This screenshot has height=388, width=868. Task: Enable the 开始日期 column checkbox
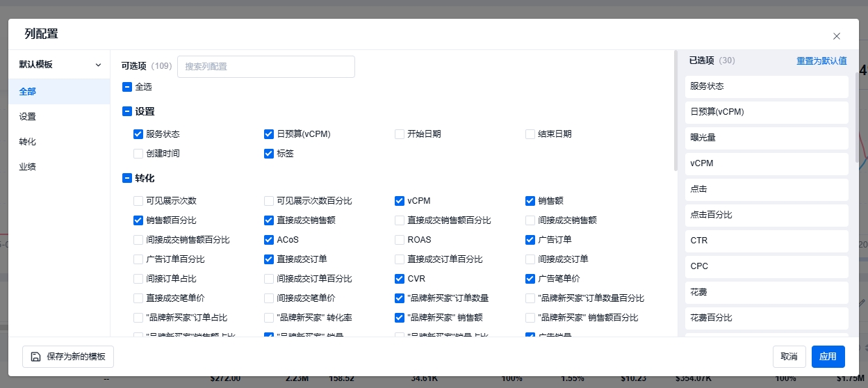pos(400,134)
